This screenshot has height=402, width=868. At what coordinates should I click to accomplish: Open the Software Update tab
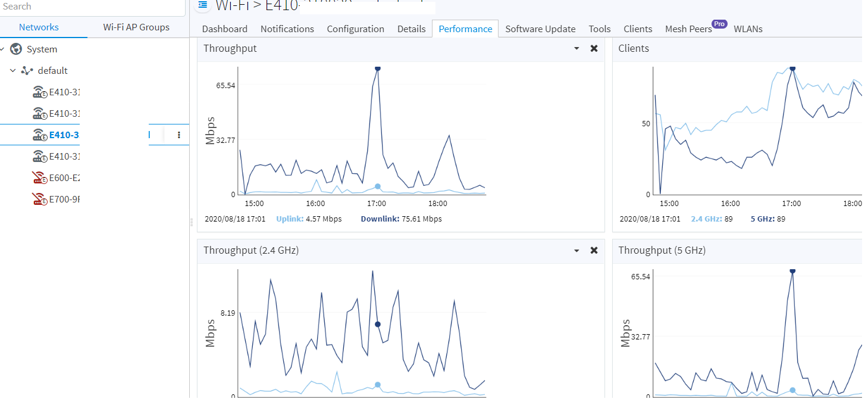540,29
